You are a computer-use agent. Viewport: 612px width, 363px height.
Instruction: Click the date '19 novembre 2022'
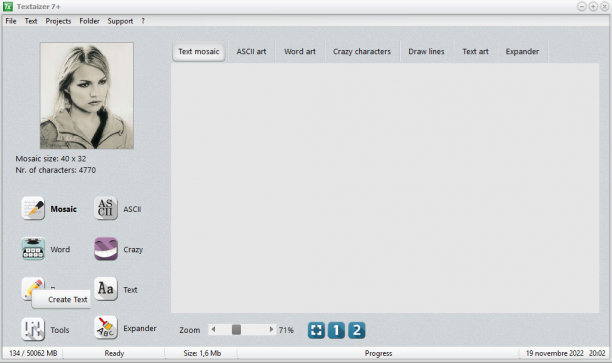555,353
